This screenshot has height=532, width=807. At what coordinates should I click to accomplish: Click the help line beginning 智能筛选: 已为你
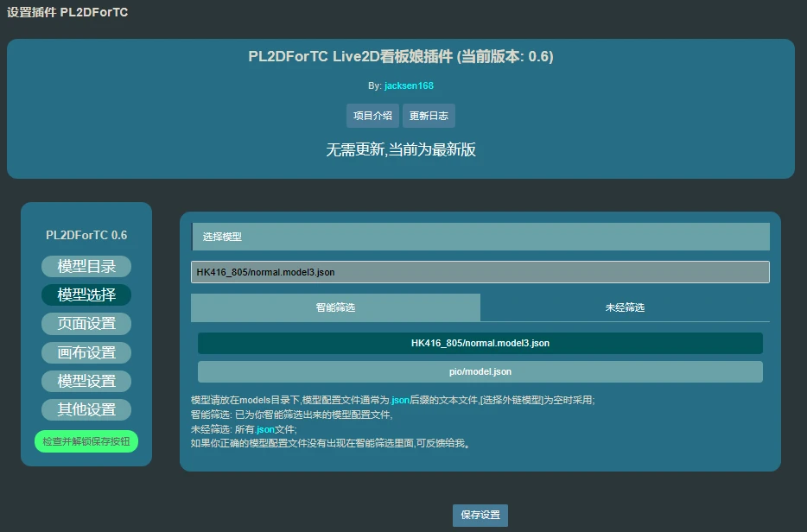[x=292, y=415]
